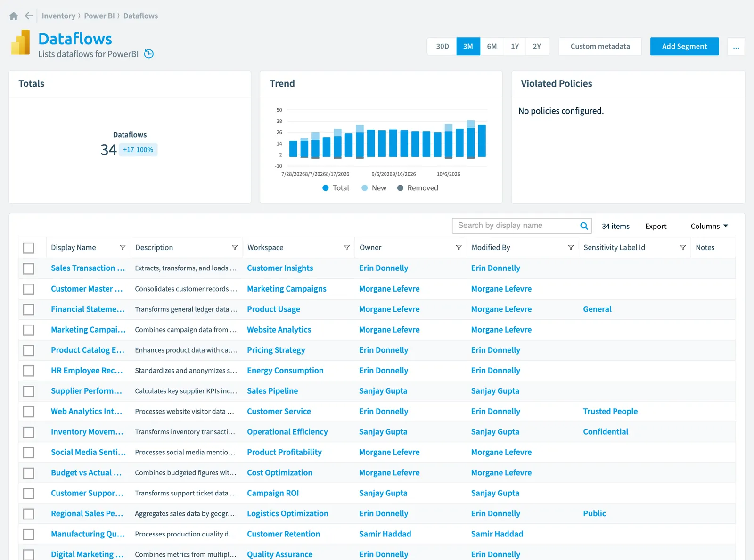The height and width of the screenshot is (560, 754).
Task: Check the Regional Sales row checkbox
Action: 29,514
